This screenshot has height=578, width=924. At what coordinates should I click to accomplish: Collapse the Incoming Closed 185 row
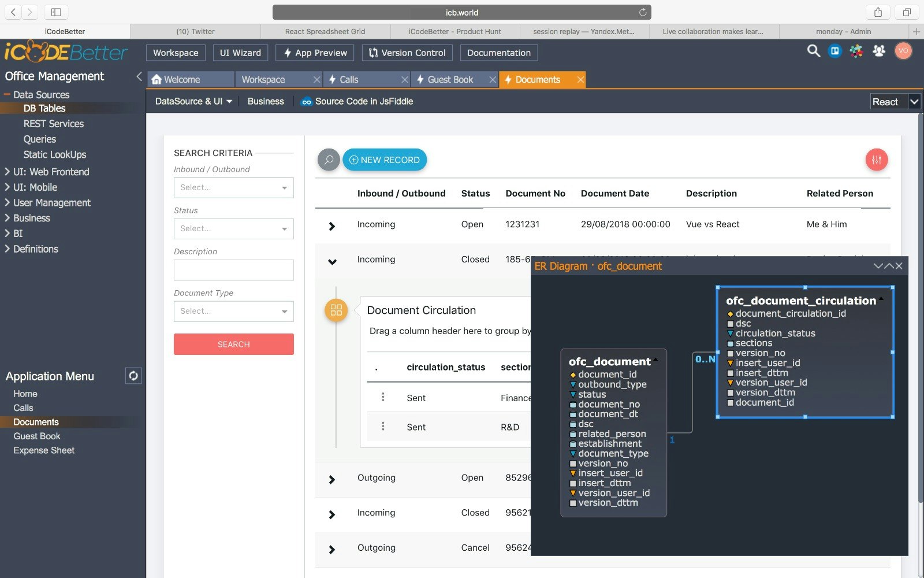coord(332,262)
